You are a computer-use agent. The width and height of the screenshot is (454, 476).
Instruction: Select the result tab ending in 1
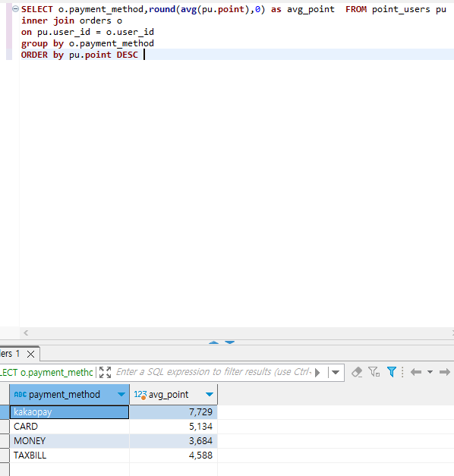tap(10, 354)
